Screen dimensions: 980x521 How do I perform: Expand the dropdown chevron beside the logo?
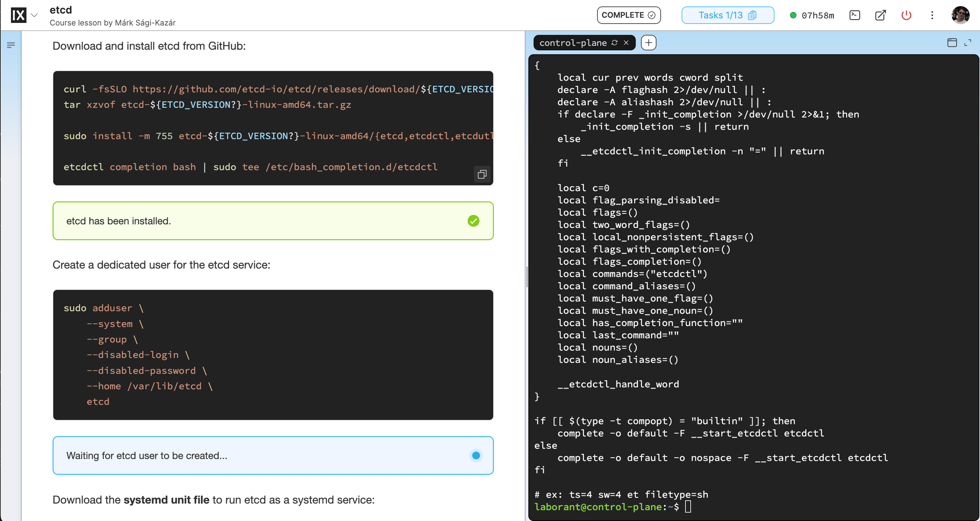point(35,16)
